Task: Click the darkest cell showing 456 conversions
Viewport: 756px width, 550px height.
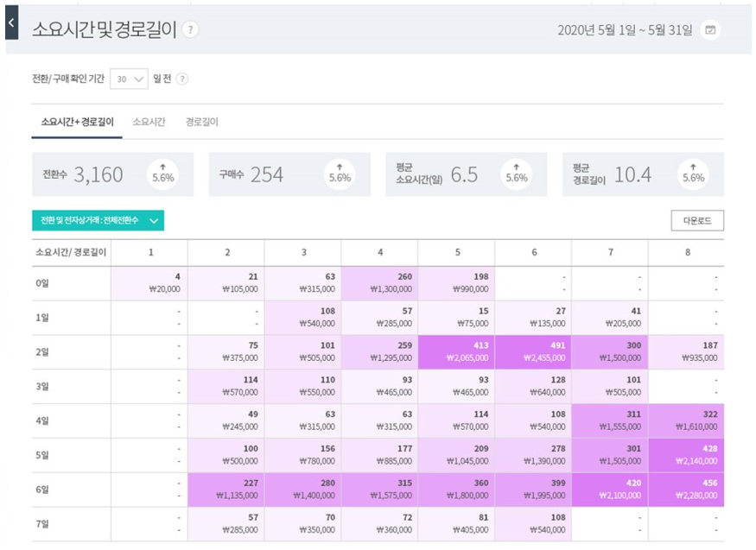Action: coord(686,490)
